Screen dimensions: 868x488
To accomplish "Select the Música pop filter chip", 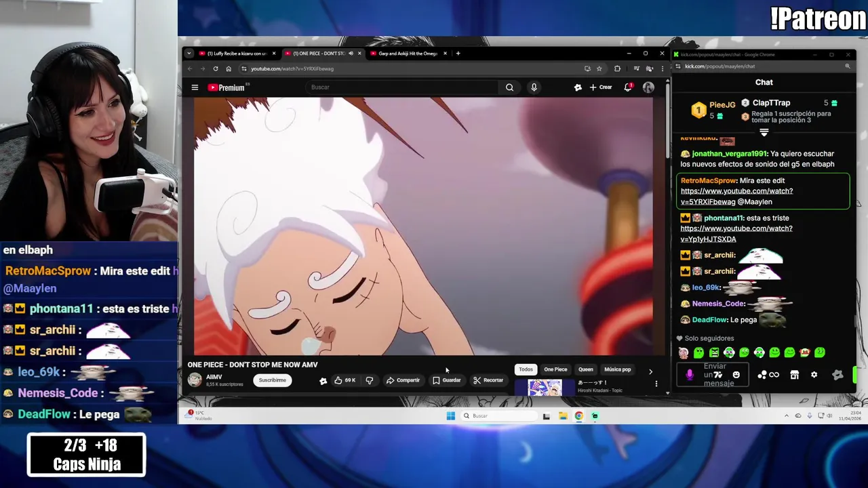I will tap(617, 369).
